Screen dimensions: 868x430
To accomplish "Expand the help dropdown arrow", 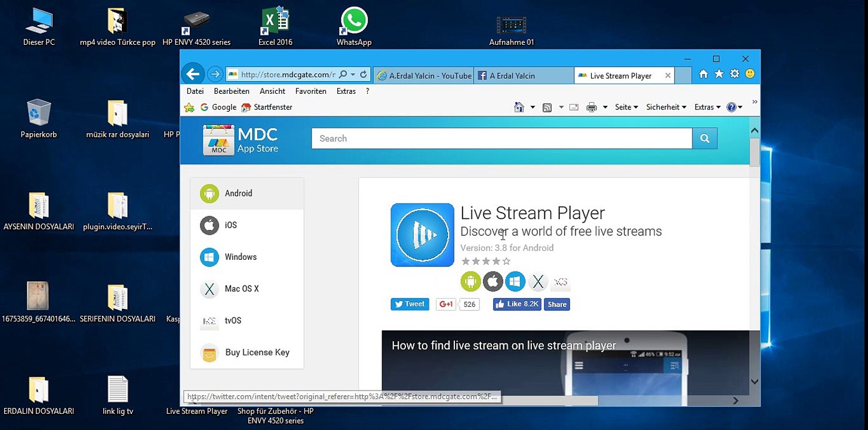I will coord(740,107).
